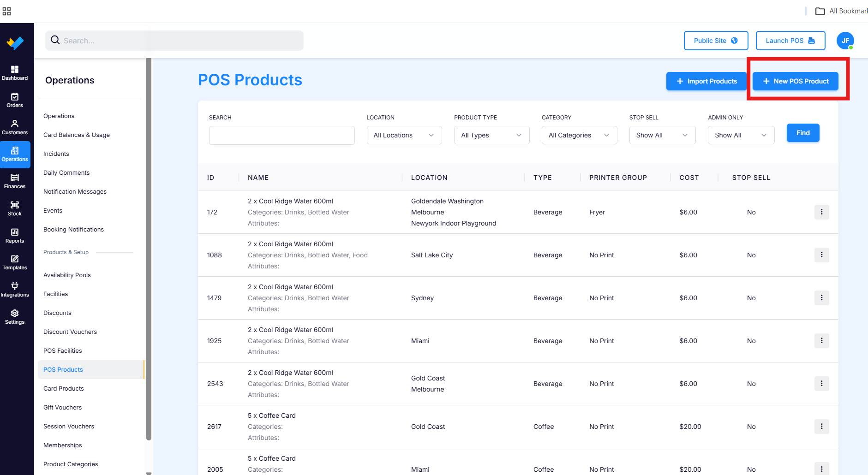Image resolution: width=868 pixels, height=475 pixels.
Task: Focus the top Search bar
Action: (x=174, y=41)
